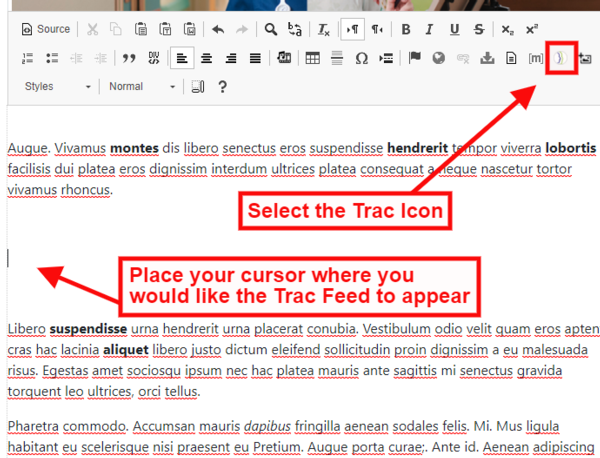600x458 pixels.
Task: Remove formatting with the Tx icon
Action: [x=323, y=29]
